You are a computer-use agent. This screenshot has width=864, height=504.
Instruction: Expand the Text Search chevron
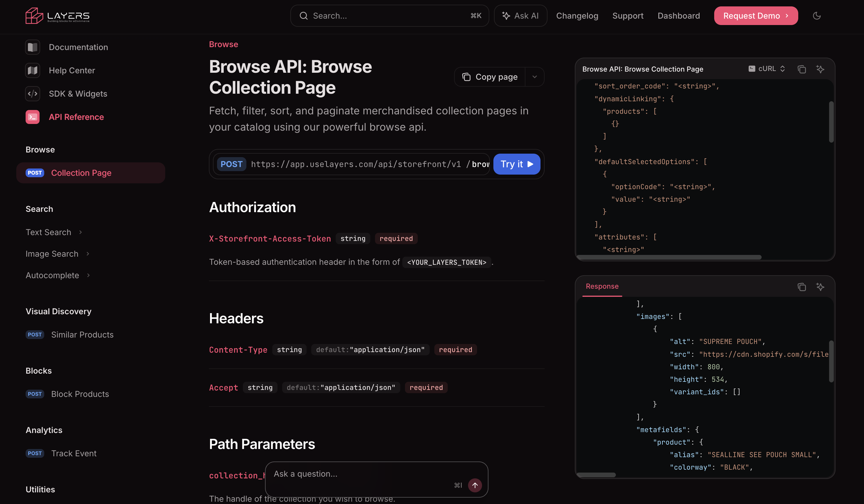coord(81,232)
